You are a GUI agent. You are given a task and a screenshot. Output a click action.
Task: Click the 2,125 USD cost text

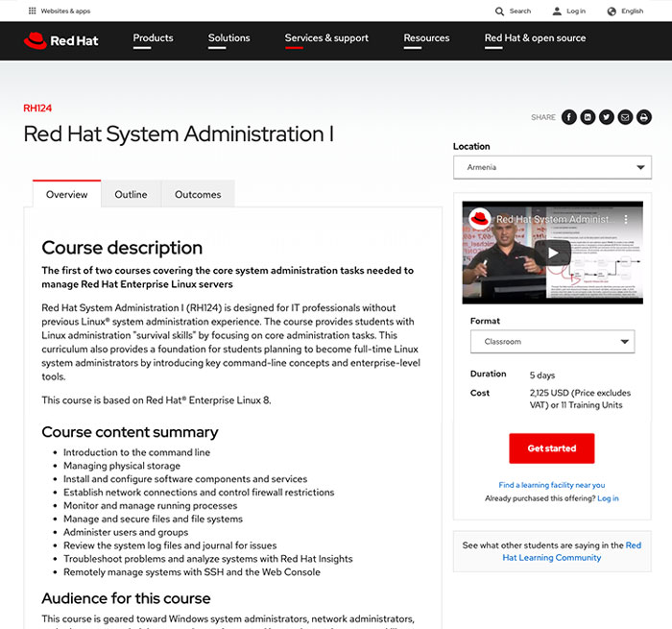click(x=580, y=399)
